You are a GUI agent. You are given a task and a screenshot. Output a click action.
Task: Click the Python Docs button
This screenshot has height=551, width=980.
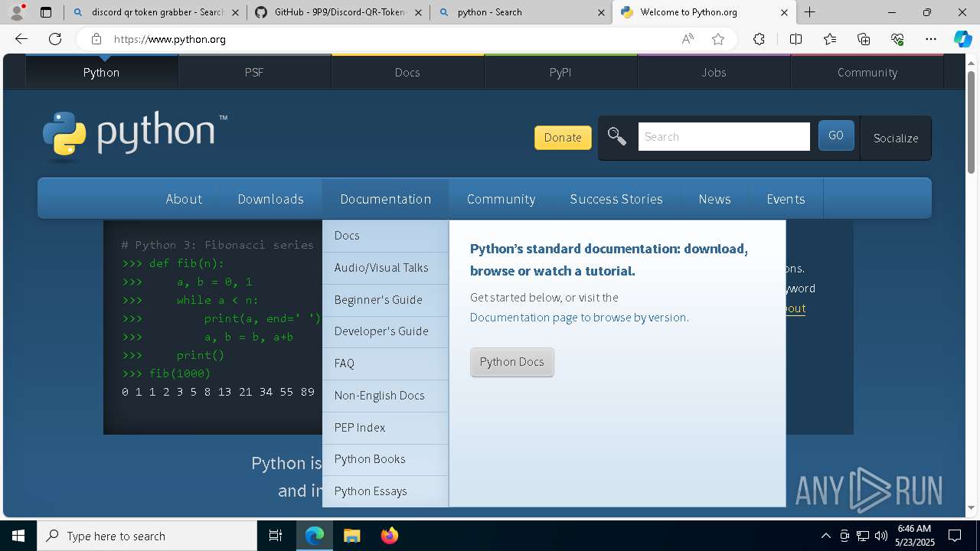coord(511,362)
